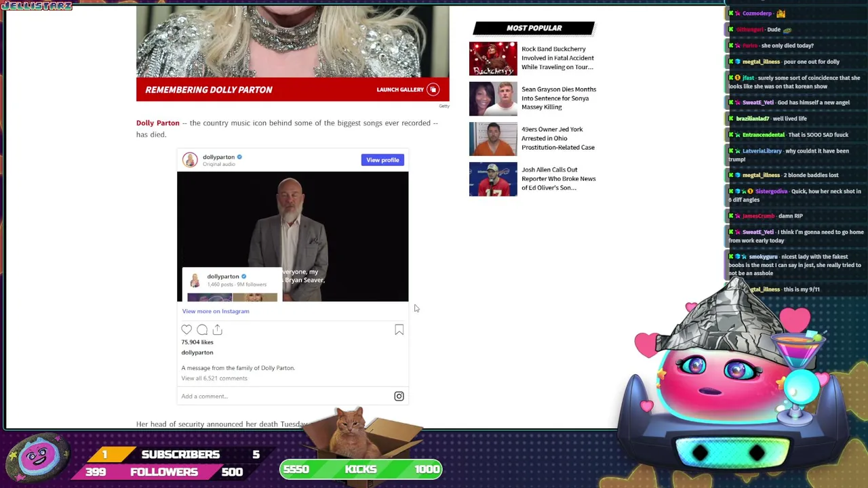Save the Instagram post with the bookmark icon
Screen dimensions: 868x488
(399, 329)
